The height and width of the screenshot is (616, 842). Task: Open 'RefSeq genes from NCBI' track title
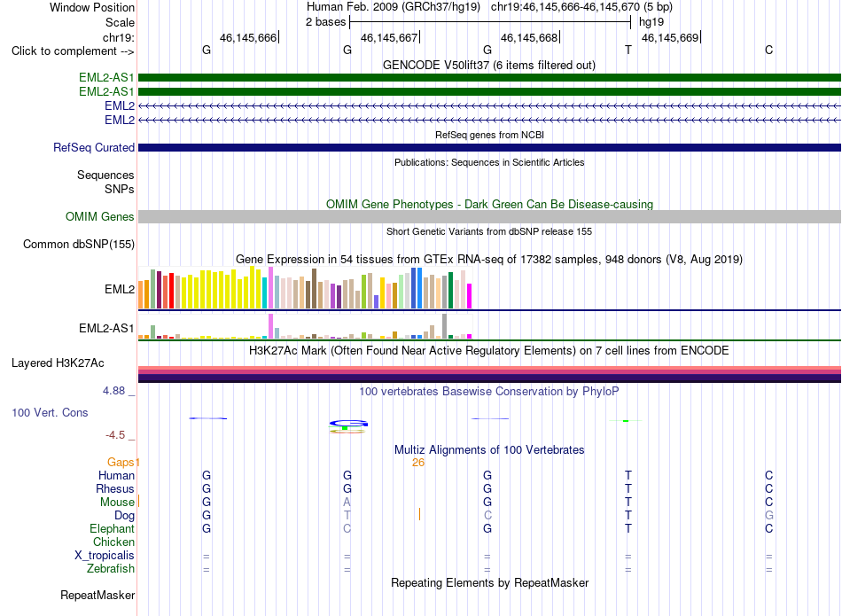click(x=489, y=135)
